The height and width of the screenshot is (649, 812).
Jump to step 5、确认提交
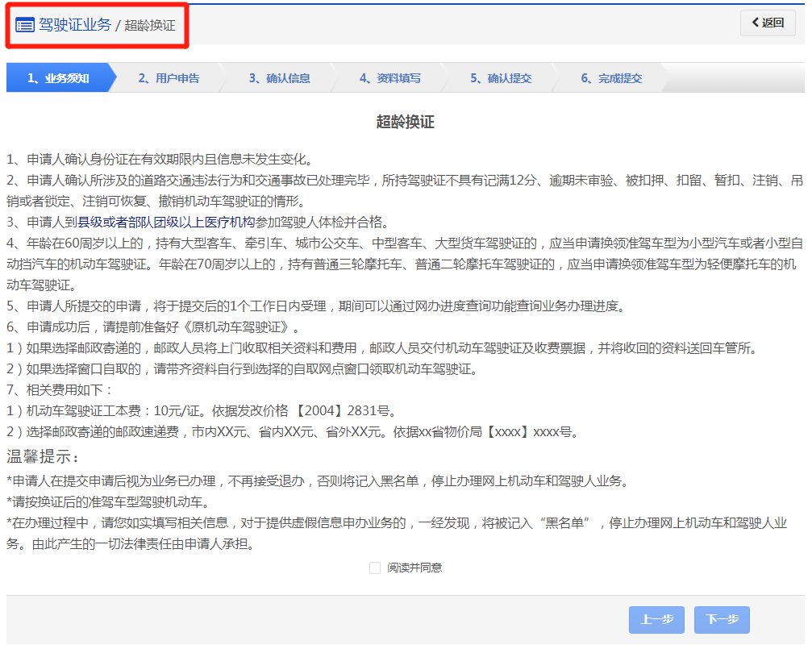coord(501,78)
